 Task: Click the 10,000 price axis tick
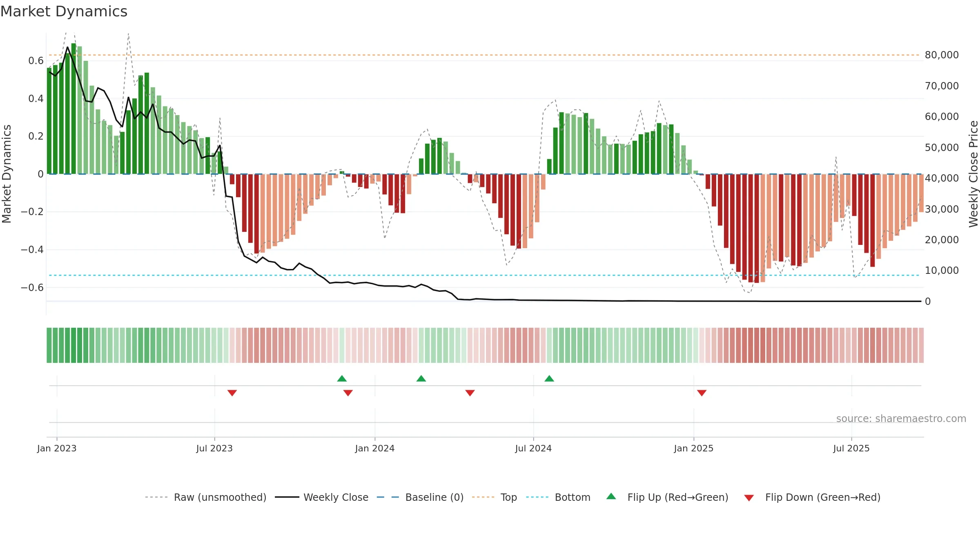pos(942,271)
